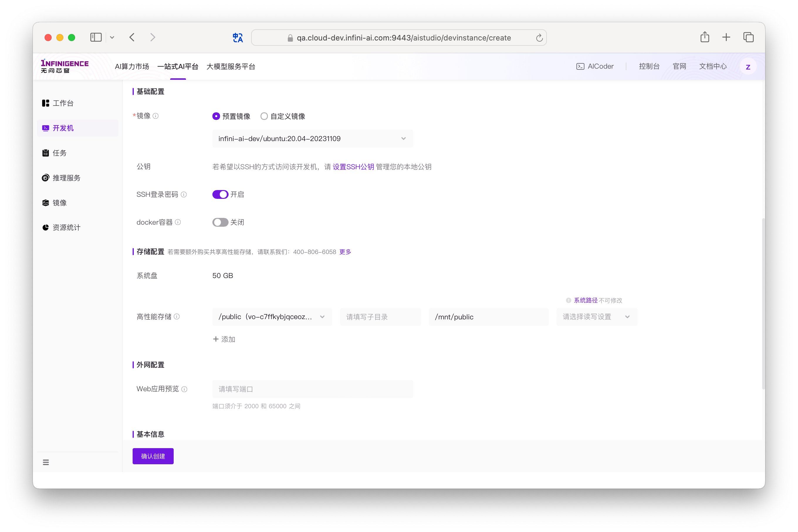The height and width of the screenshot is (532, 798).
Task: Go back with the browser back arrow
Action: [x=132, y=37]
